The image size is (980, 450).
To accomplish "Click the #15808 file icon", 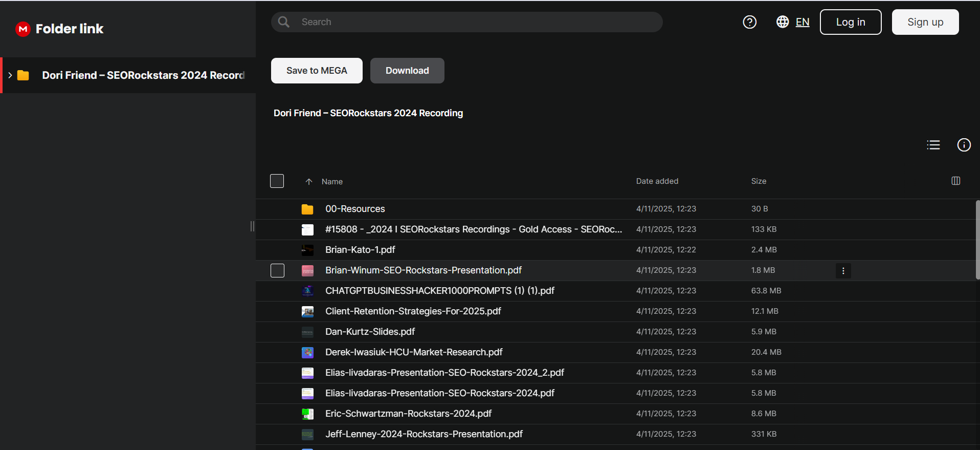I will [x=307, y=229].
